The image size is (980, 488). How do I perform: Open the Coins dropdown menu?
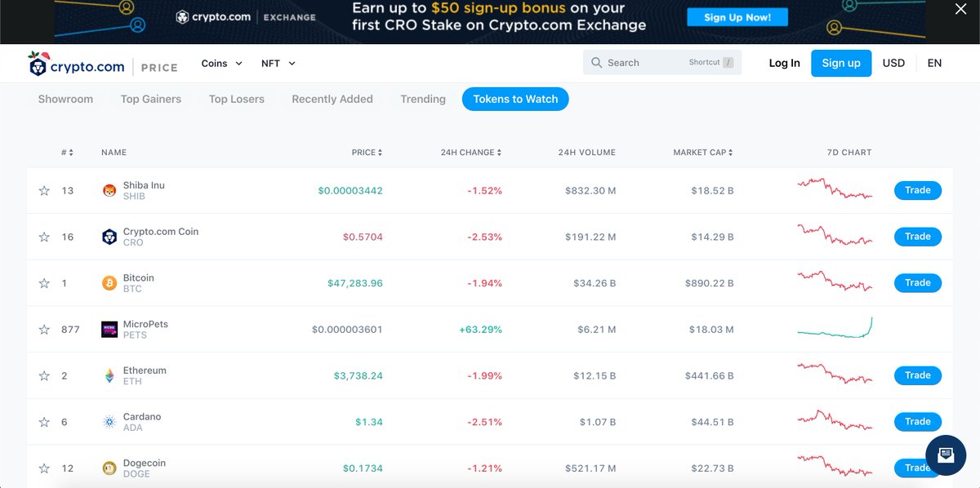pos(222,63)
